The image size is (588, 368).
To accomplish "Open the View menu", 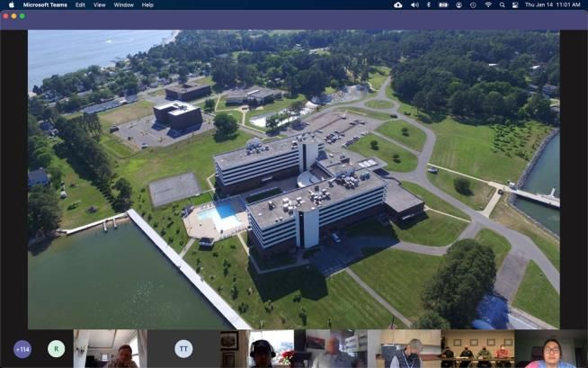I will (x=100, y=4).
